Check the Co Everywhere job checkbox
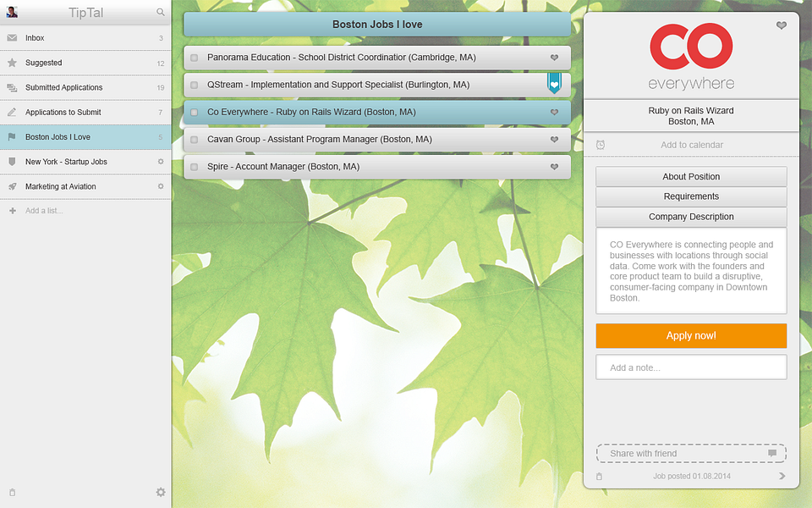The height and width of the screenshot is (508, 812). [195, 112]
